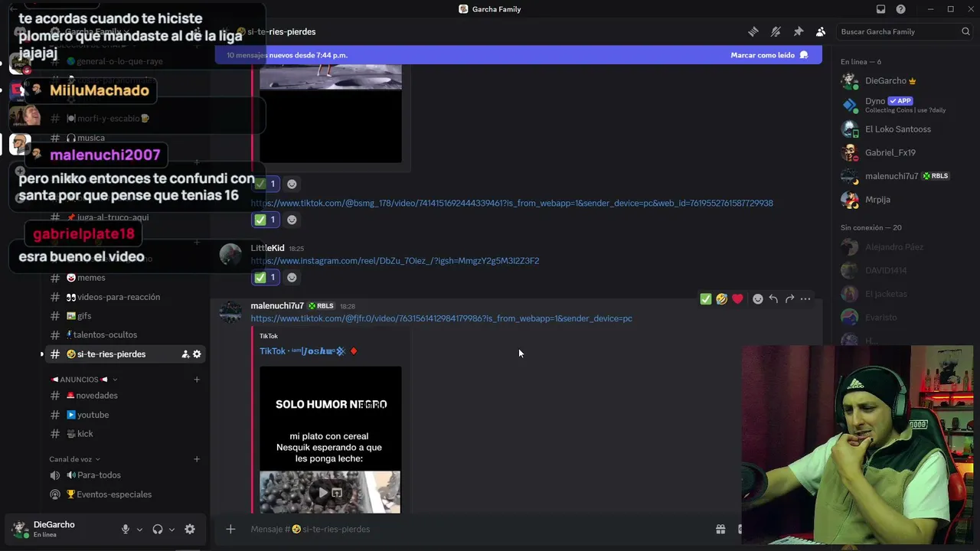Click attachment plus button in message bar

[x=230, y=529]
